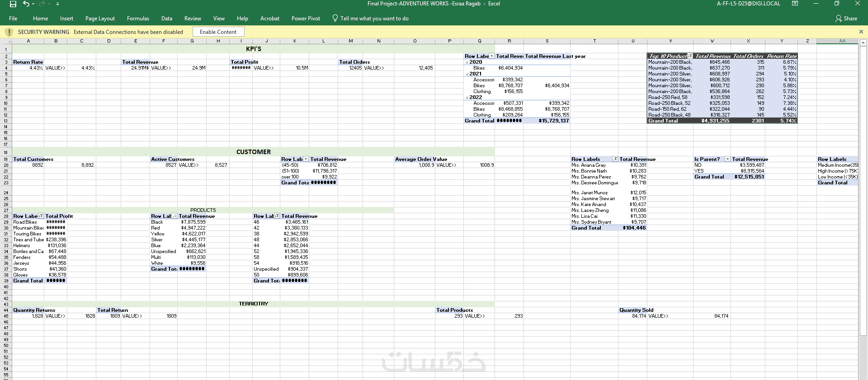Dismiss the security warning bar
The height and width of the screenshot is (380, 868).
(861, 32)
